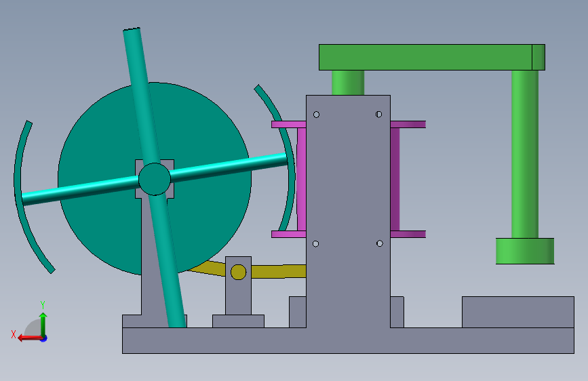The height and width of the screenshot is (381, 588).
Task: Click the green Y axis arrow of the triad
Action: click(x=43, y=324)
